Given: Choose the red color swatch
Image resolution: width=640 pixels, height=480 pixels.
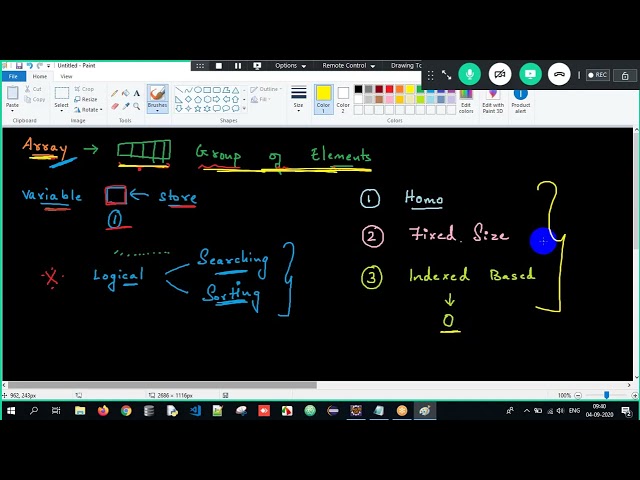Looking at the screenshot, I should (x=389, y=89).
